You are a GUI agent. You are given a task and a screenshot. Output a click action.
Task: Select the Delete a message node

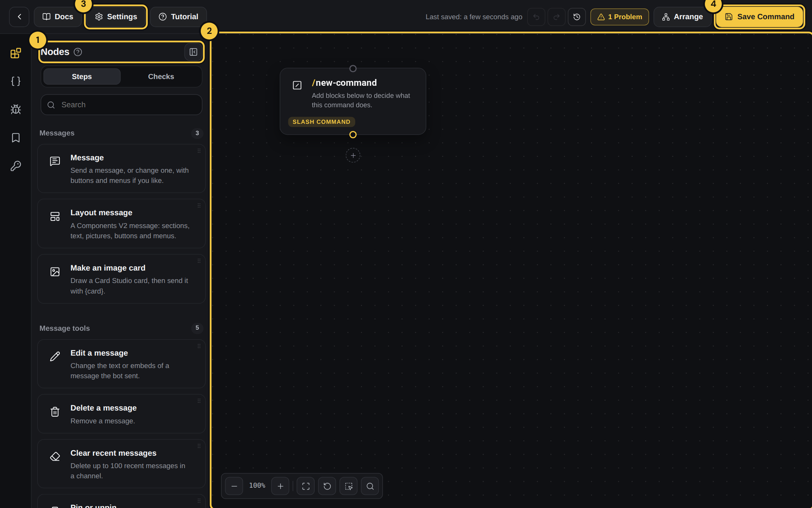[x=121, y=414]
